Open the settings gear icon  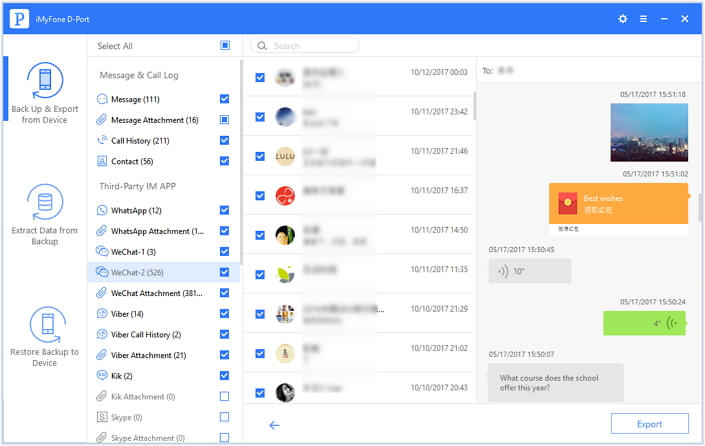tap(622, 19)
